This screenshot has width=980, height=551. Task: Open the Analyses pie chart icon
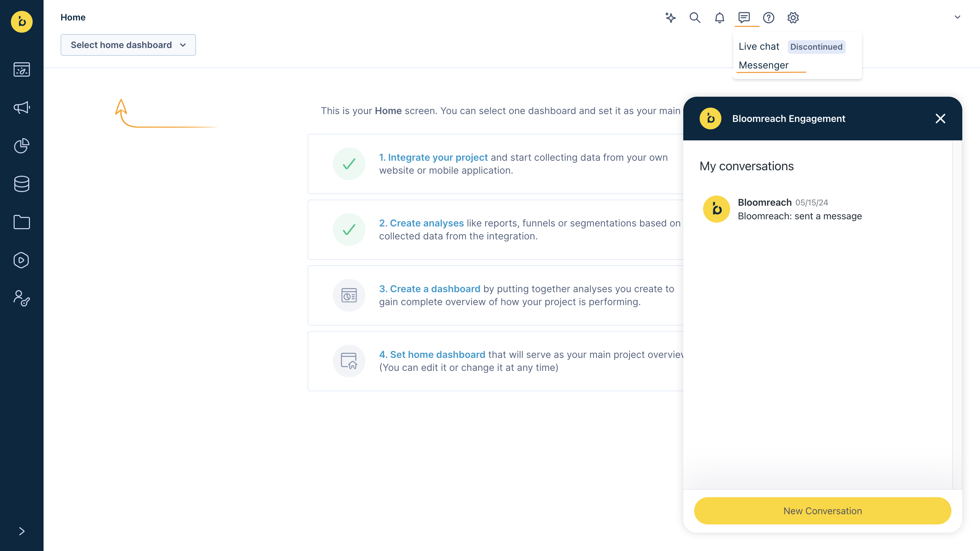(x=22, y=146)
